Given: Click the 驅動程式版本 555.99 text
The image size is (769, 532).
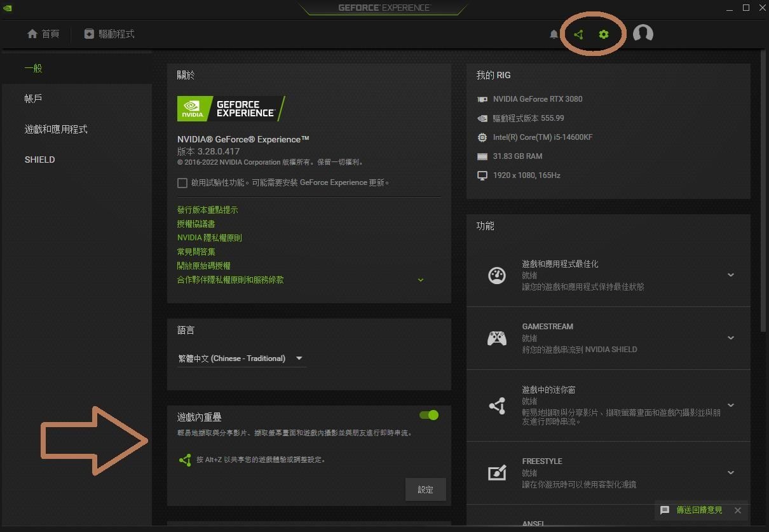Looking at the screenshot, I should (x=529, y=118).
